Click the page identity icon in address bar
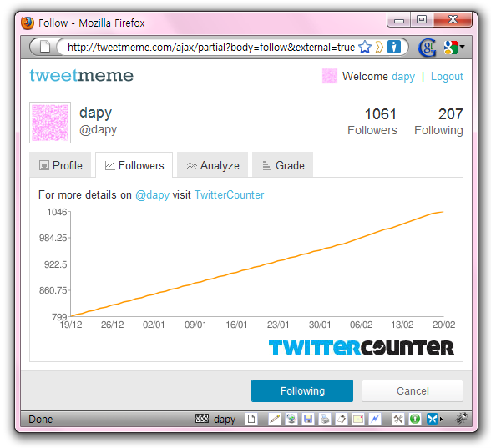491x448 pixels. click(x=45, y=47)
